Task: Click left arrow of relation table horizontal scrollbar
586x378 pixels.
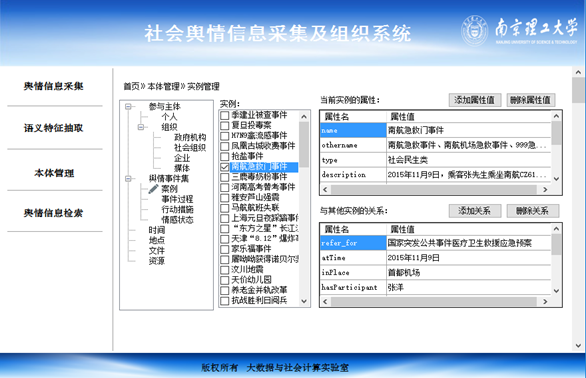Action: click(x=325, y=301)
